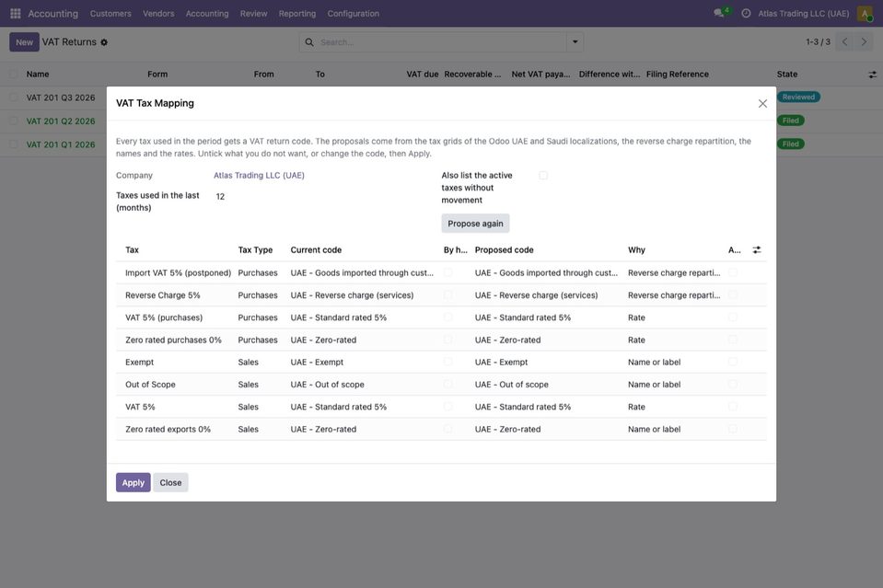Viewport: 883px width, 588px height.
Task: Open the Reporting menu
Action: (x=297, y=14)
